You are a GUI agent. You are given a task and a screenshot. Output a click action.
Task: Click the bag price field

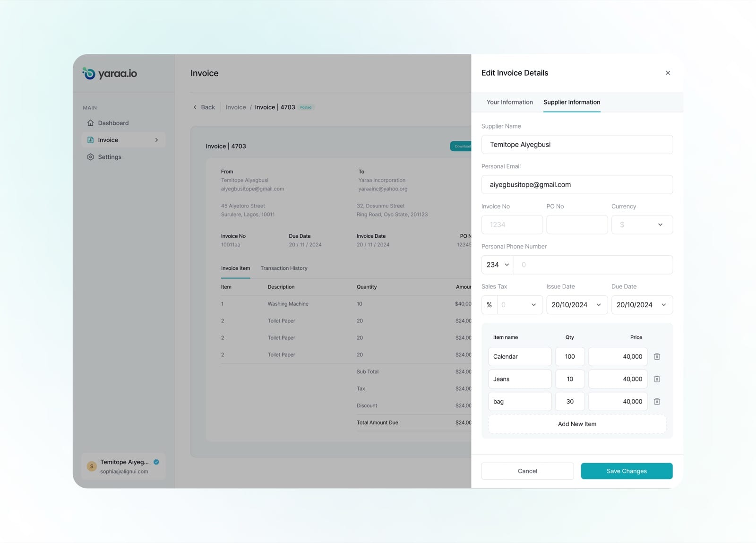[618, 401]
